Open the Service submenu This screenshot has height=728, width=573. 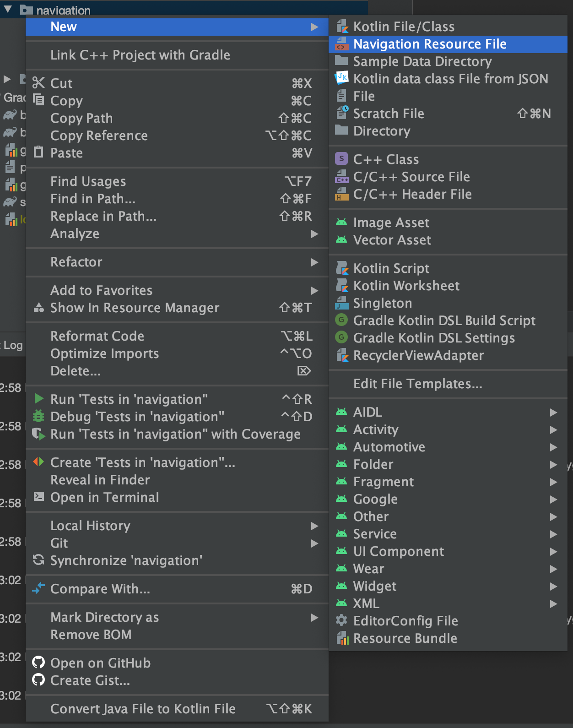point(448,534)
